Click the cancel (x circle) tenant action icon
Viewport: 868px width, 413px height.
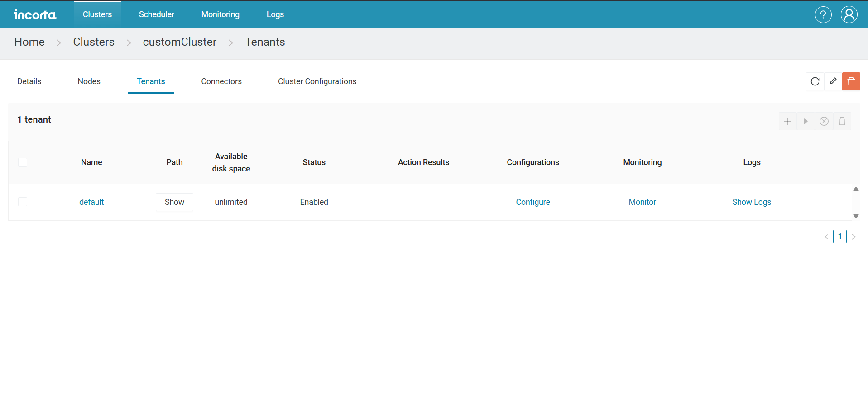824,121
